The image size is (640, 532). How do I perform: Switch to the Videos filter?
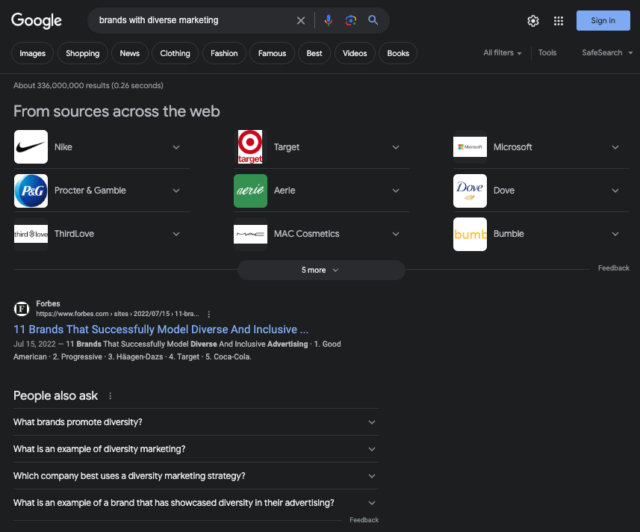(x=355, y=53)
